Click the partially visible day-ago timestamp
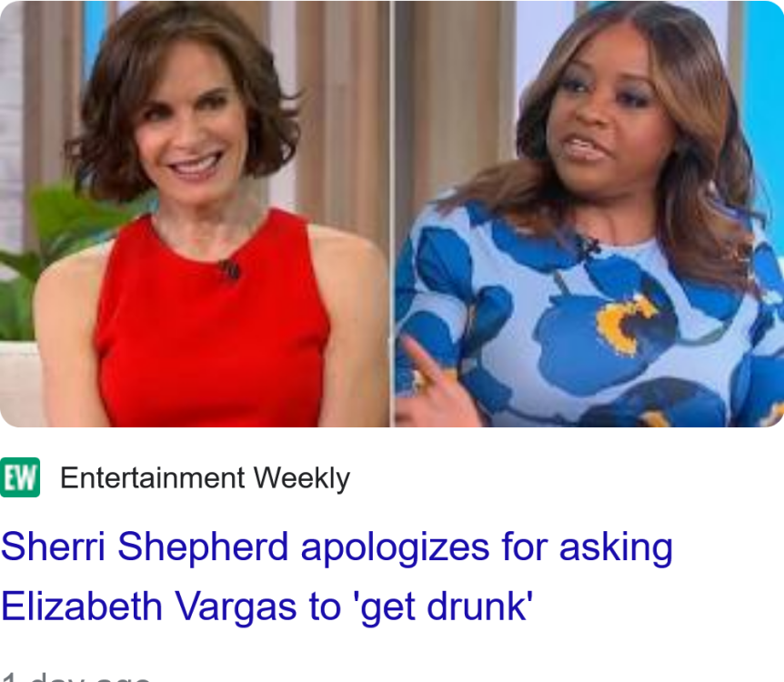784x682 pixels. coord(76,675)
